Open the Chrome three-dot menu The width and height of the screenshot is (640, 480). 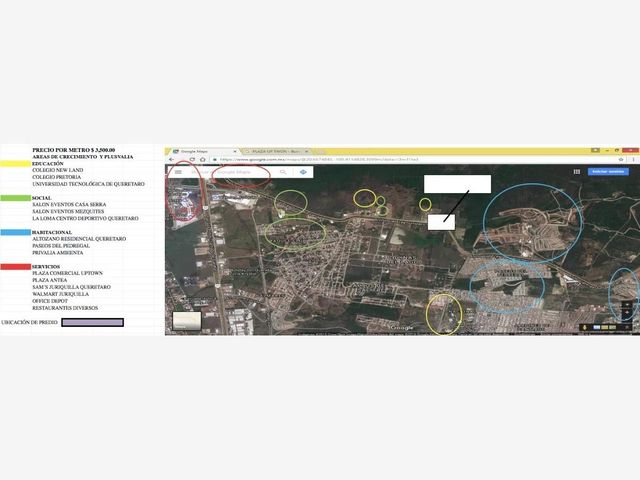[633, 160]
